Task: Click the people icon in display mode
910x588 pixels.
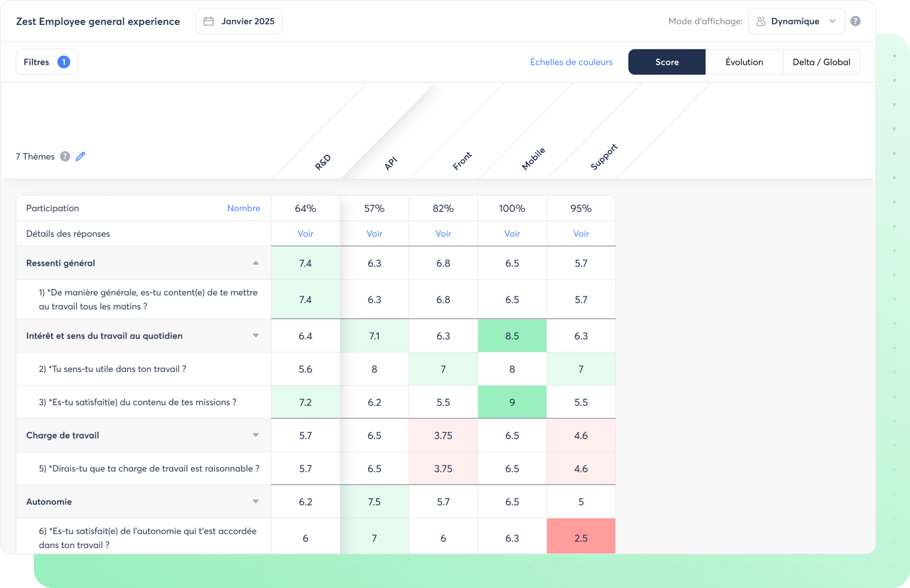Action: pyautogui.click(x=761, y=21)
